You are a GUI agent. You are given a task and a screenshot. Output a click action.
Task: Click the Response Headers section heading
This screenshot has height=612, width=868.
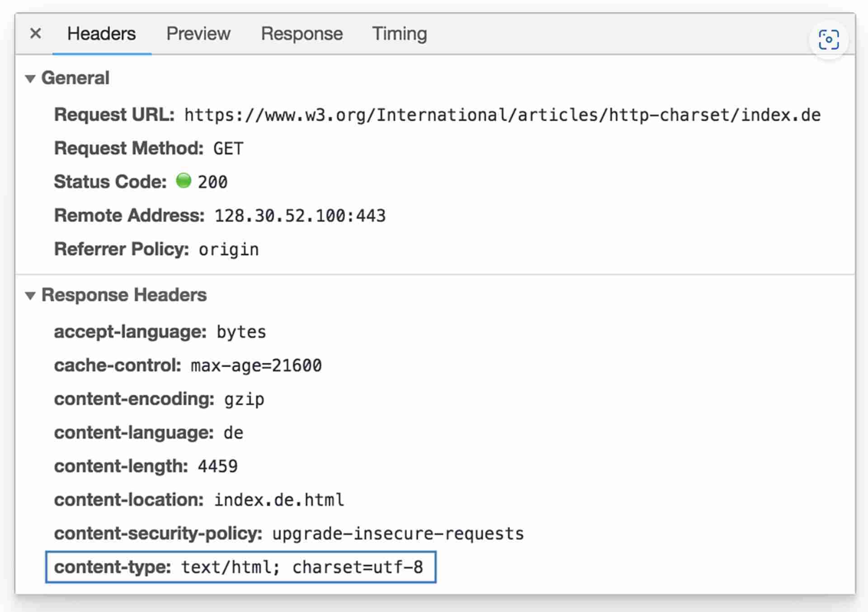[124, 295]
